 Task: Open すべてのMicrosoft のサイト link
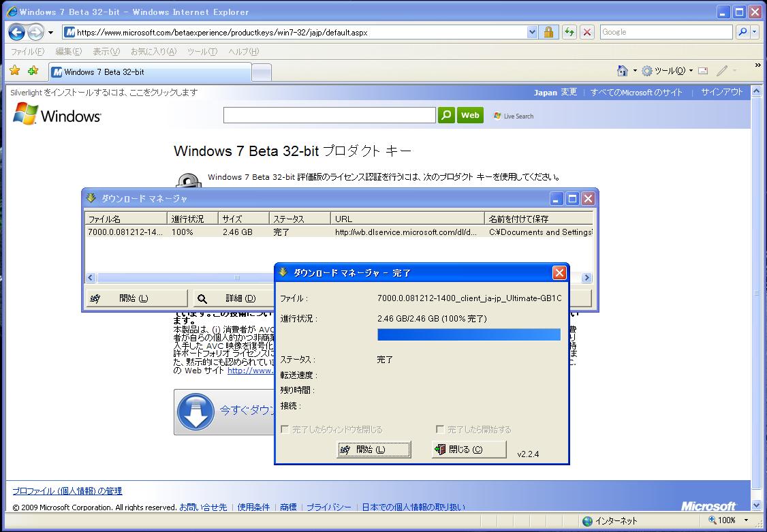click(x=636, y=93)
